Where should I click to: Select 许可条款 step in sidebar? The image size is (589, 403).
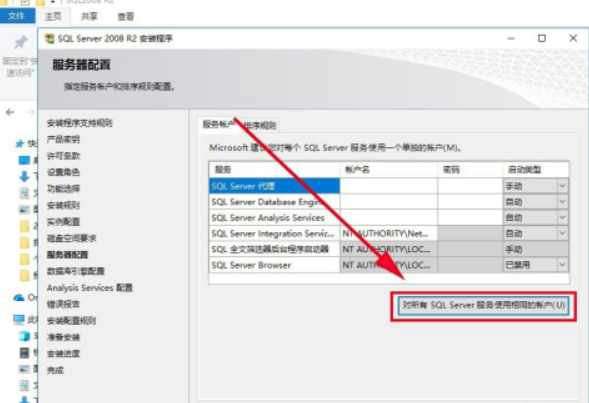point(63,156)
